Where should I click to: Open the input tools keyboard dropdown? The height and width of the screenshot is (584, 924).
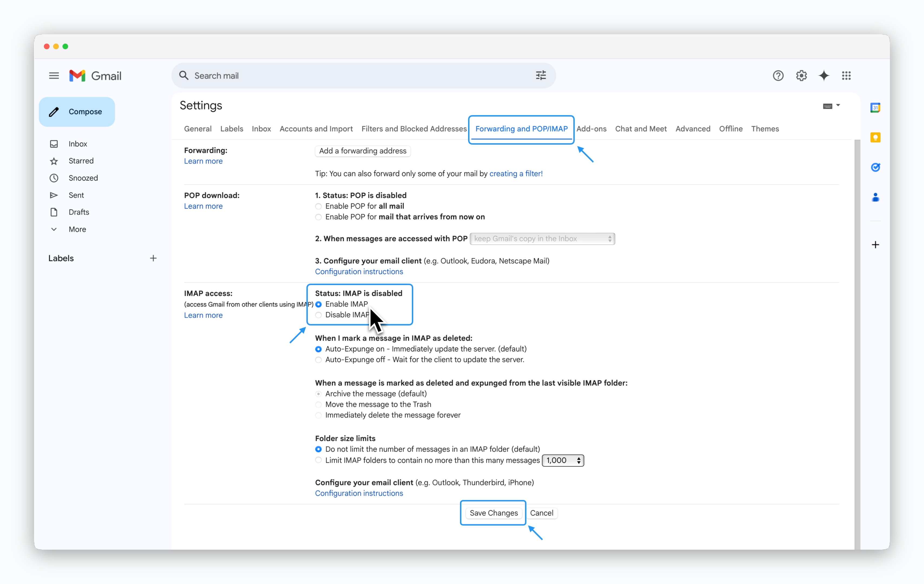[x=831, y=106]
